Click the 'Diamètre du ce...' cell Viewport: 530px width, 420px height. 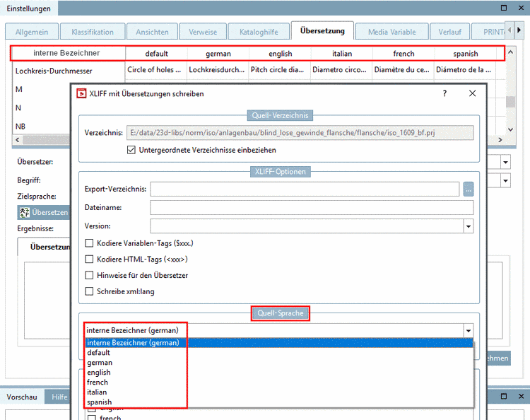(x=403, y=70)
